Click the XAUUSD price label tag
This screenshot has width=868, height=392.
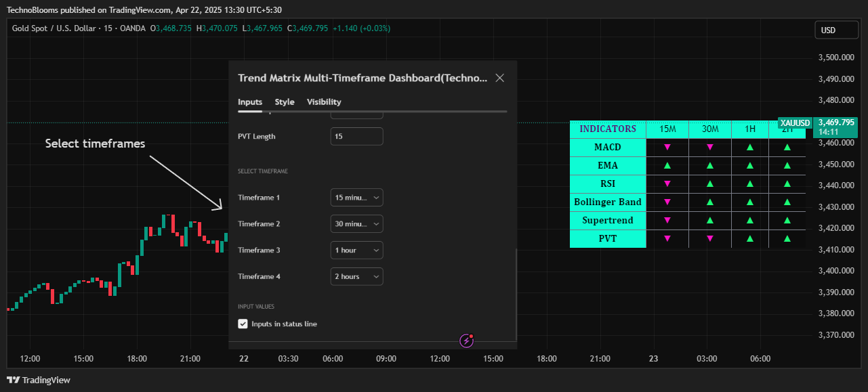(795, 123)
